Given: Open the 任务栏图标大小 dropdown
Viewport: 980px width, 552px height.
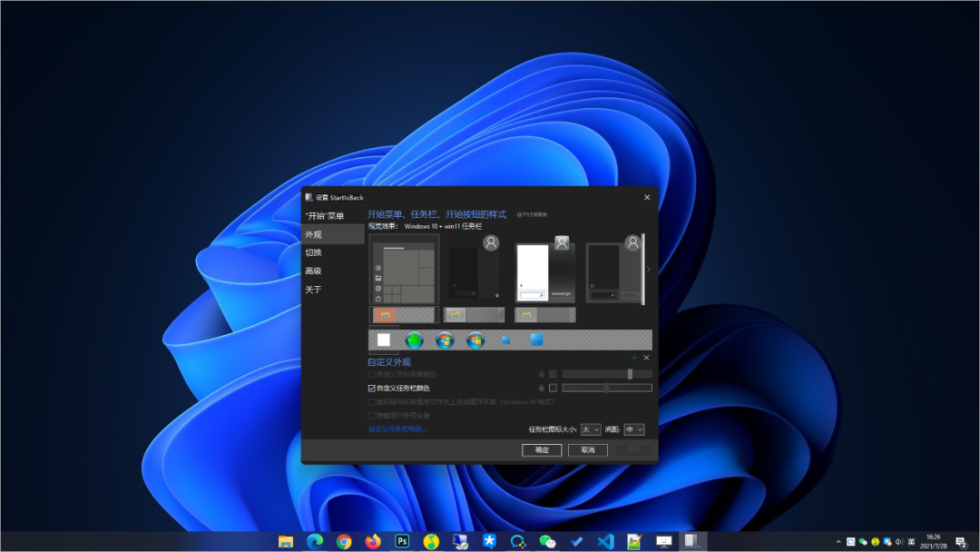Looking at the screenshot, I should click(x=591, y=429).
